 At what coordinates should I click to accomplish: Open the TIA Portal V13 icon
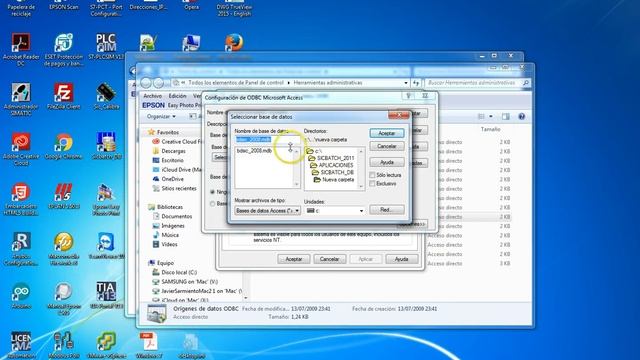106,296
